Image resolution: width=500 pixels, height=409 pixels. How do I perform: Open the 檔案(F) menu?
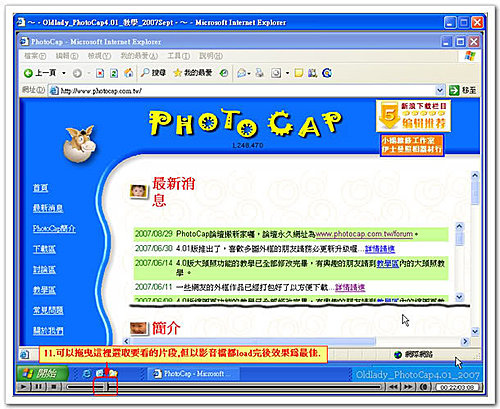(35, 56)
